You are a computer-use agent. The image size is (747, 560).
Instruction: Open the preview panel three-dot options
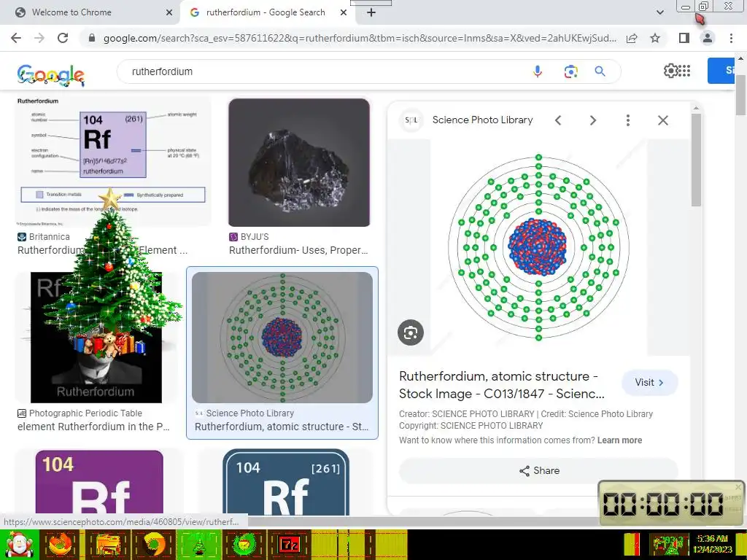628,120
